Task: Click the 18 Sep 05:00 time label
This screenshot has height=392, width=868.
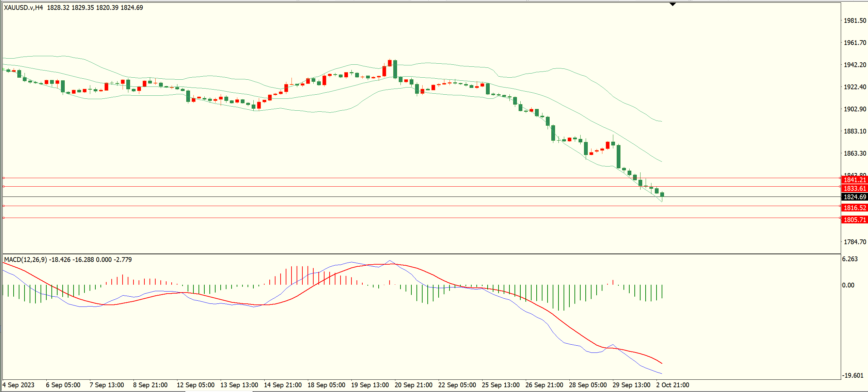Action: (327, 385)
